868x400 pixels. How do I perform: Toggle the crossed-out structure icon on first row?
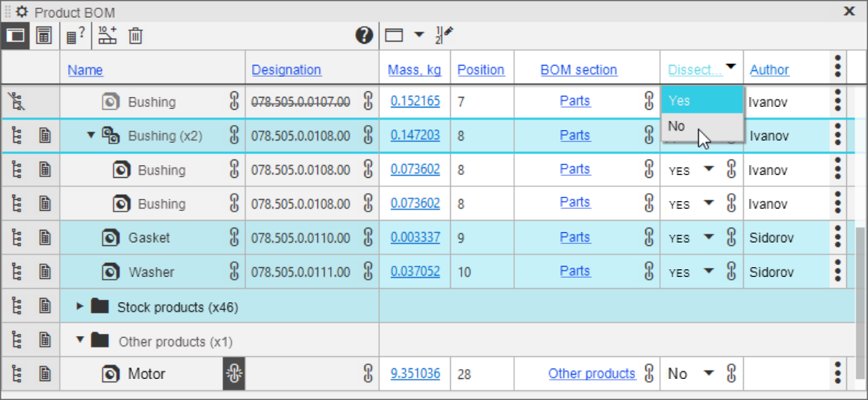[16, 102]
